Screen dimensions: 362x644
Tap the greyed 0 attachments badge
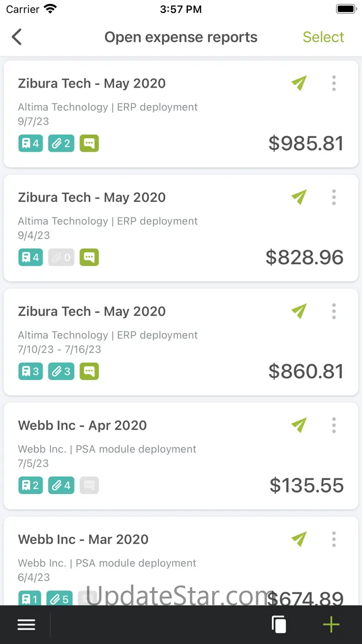[x=61, y=257]
